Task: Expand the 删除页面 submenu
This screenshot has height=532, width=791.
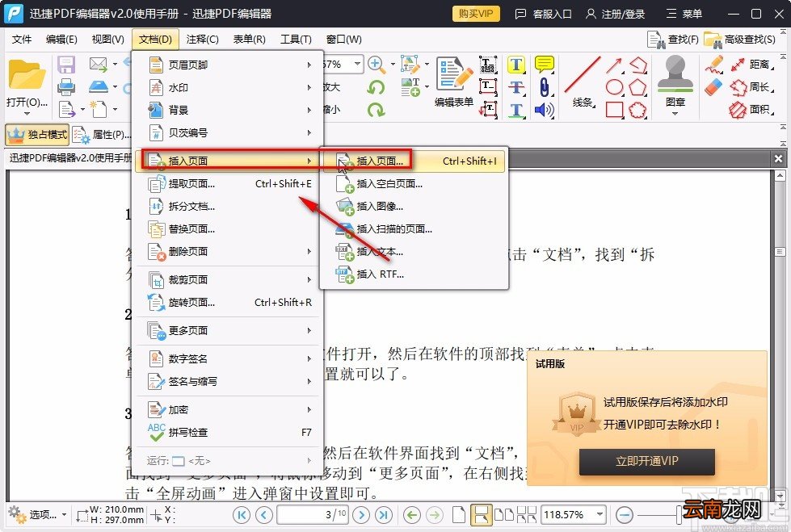Action: [230, 252]
